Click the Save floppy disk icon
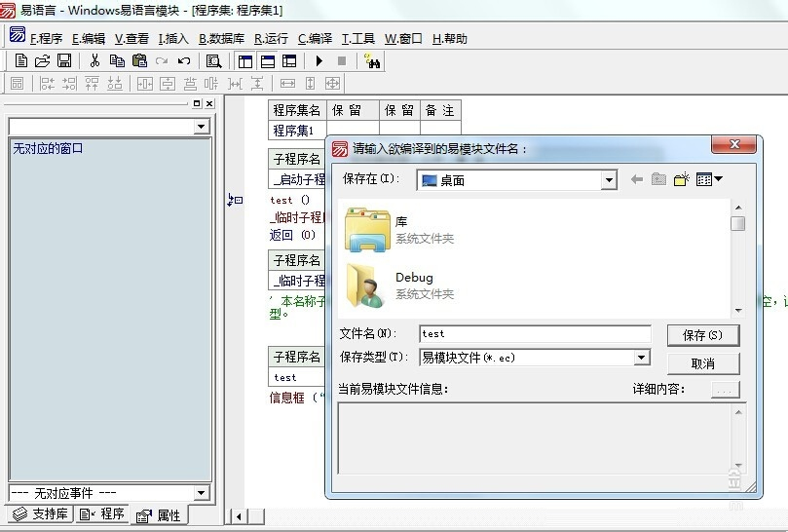 point(64,60)
